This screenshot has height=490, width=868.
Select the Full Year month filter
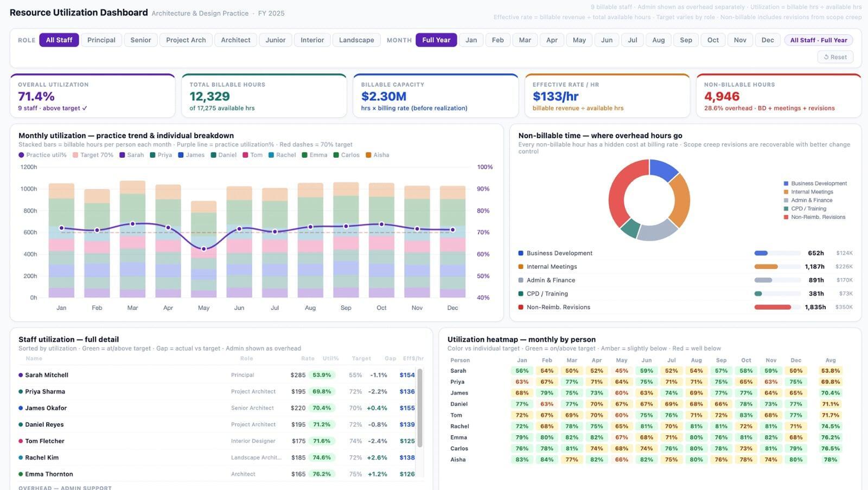pos(436,40)
